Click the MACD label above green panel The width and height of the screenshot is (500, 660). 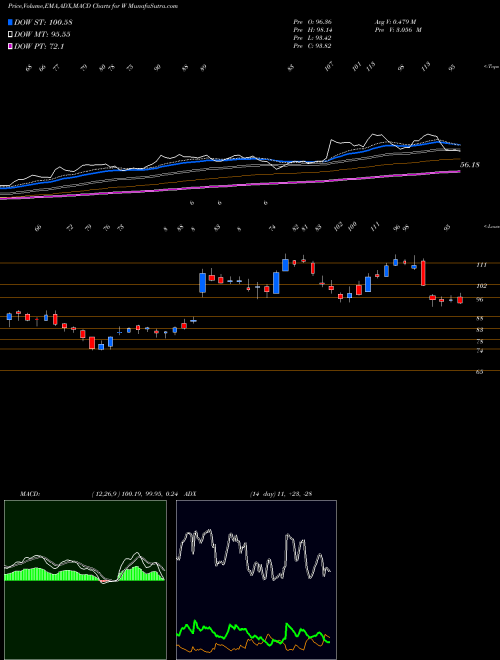pos(30,494)
